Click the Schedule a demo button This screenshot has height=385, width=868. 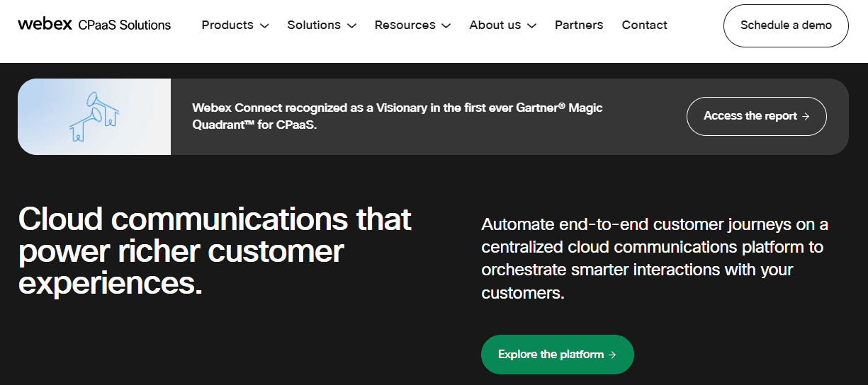[786, 25]
